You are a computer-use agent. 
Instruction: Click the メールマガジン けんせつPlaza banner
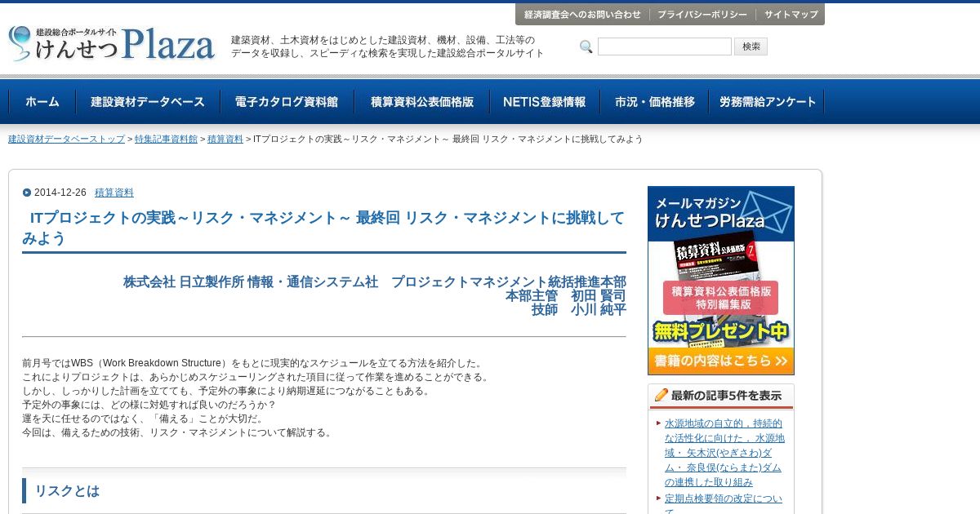point(720,281)
